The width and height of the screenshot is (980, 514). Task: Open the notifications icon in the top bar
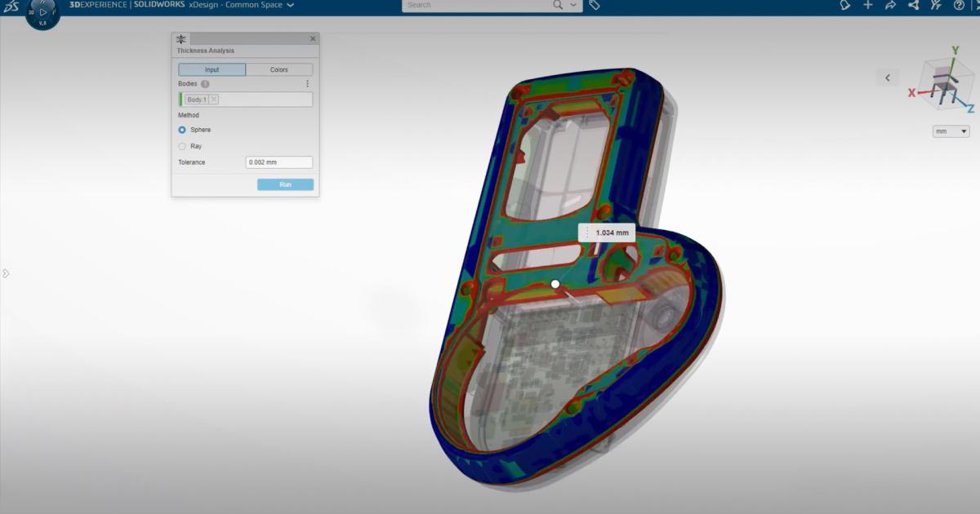845,5
